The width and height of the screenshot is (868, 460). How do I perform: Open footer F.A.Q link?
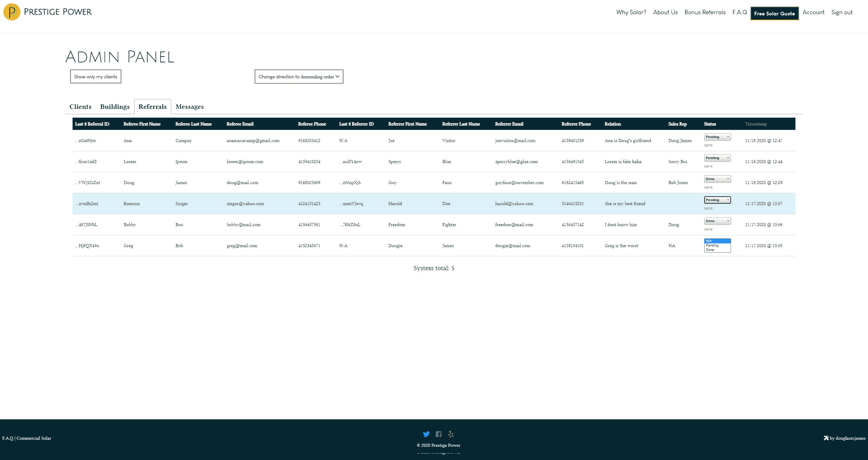(7, 438)
